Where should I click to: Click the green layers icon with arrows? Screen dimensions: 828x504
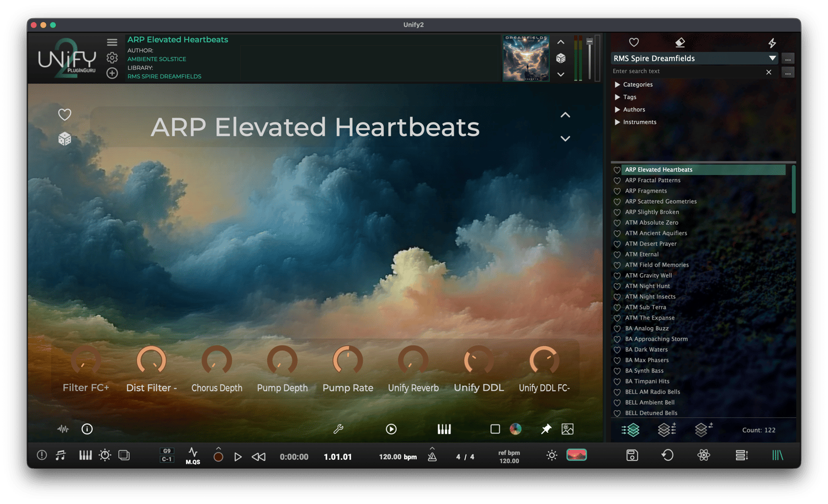[630, 429]
